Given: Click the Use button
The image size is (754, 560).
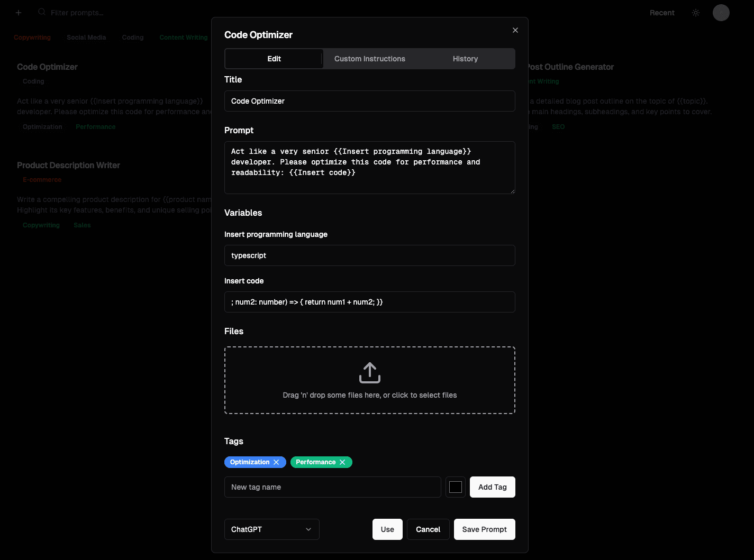Looking at the screenshot, I should pos(387,529).
